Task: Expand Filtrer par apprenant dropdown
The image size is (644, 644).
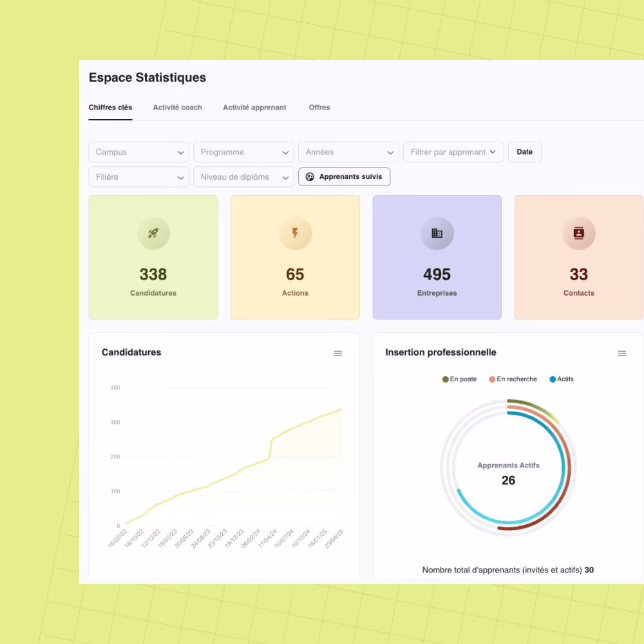Action: [x=453, y=152]
